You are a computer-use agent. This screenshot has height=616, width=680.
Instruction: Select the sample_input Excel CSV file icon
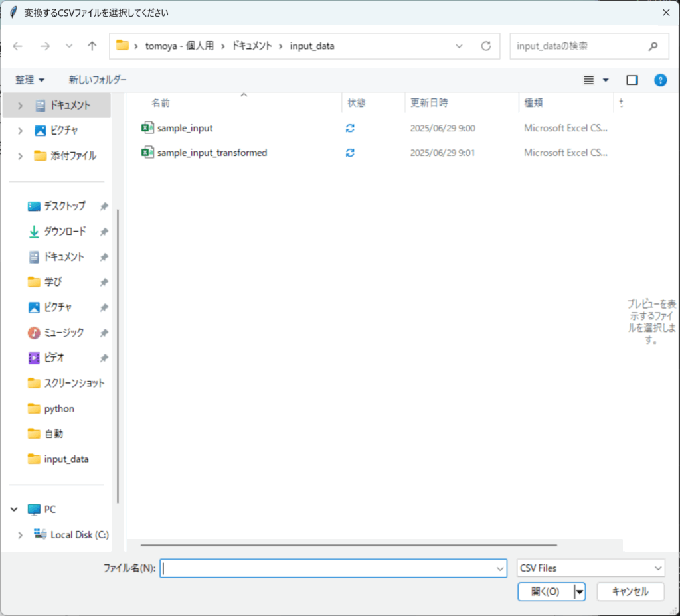(146, 127)
